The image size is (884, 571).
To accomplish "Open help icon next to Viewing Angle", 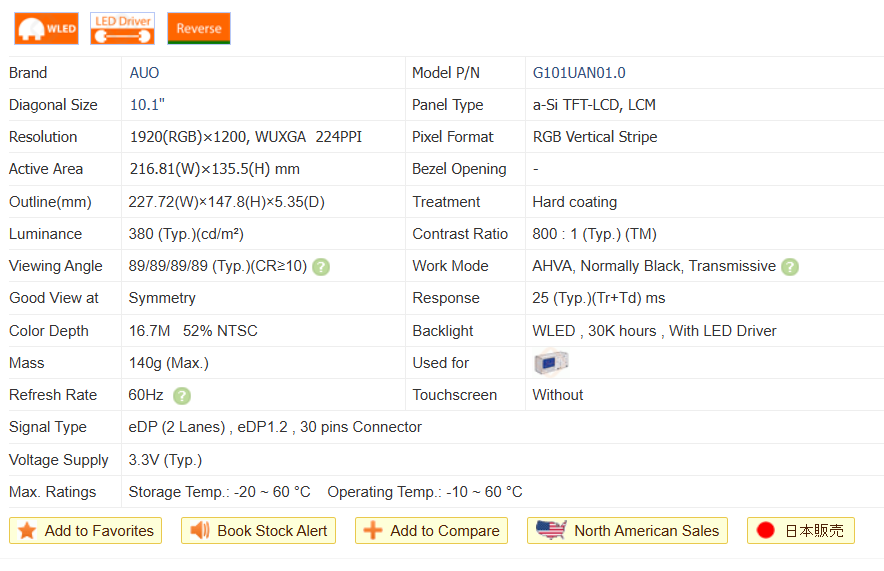I will pyautogui.click(x=321, y=267).
